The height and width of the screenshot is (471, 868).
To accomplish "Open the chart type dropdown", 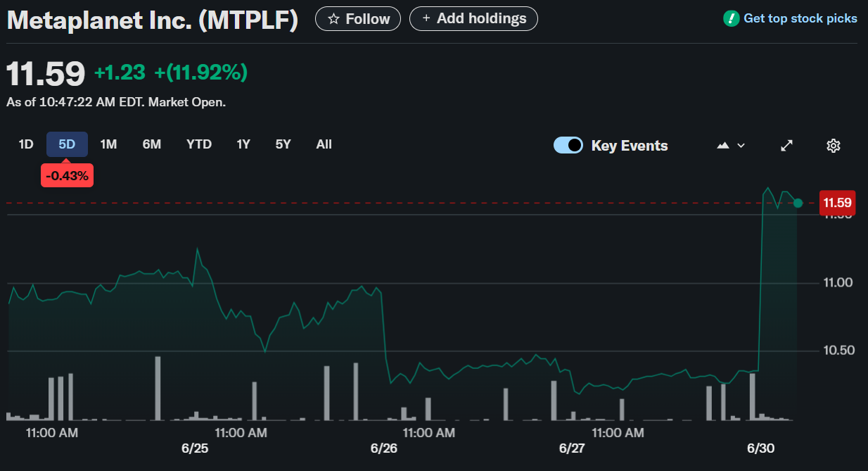I will pyautogui.click(x=731, y=145).
